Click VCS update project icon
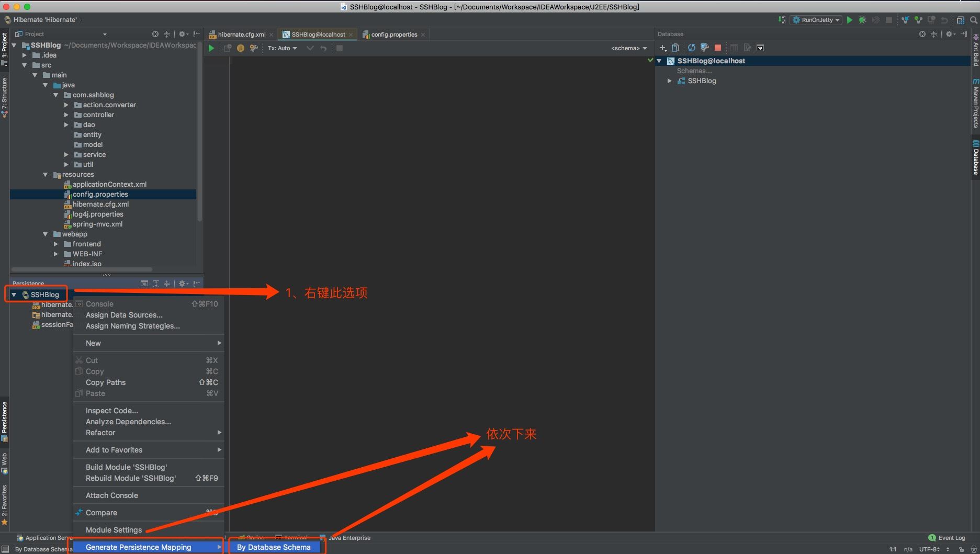Screen dimensions: 980x554 click(x=905, y=20)
